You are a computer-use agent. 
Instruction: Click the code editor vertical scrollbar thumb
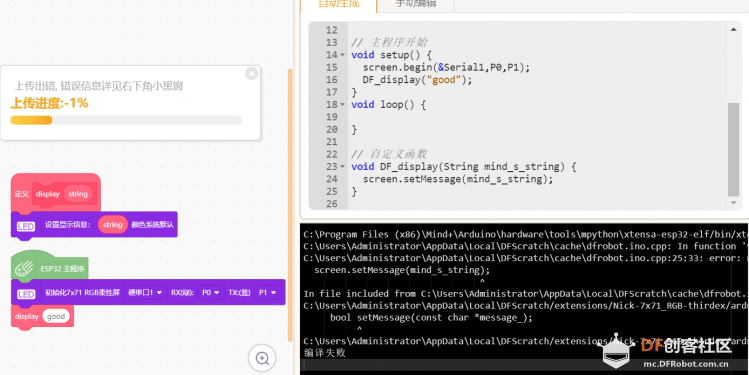click(733, 149)
